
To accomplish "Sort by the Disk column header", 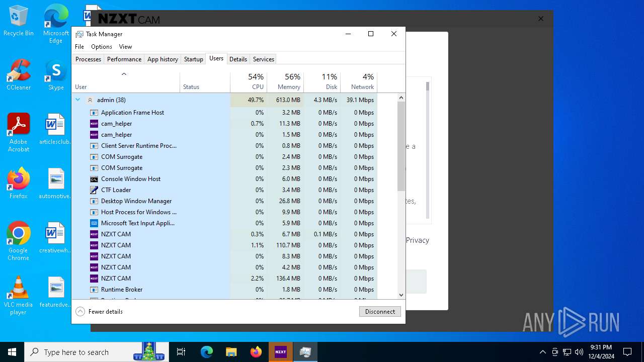I will tap(322, 82).
